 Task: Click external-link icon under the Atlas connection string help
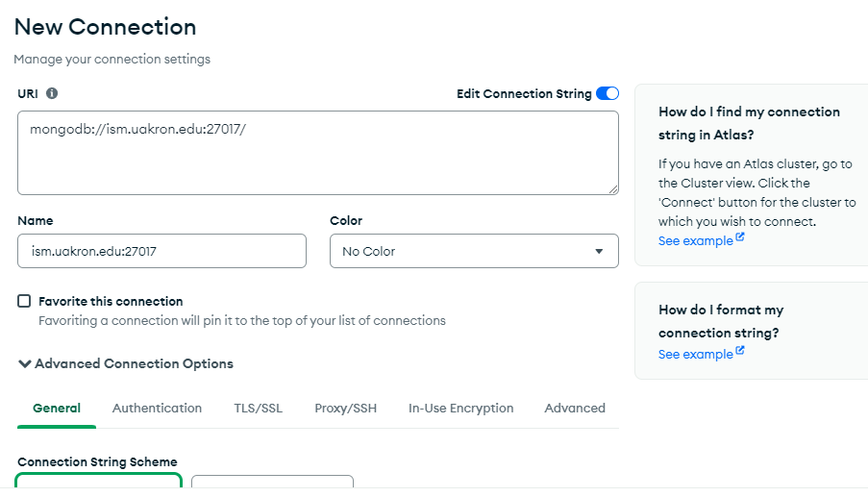click(x=740, y=238)
